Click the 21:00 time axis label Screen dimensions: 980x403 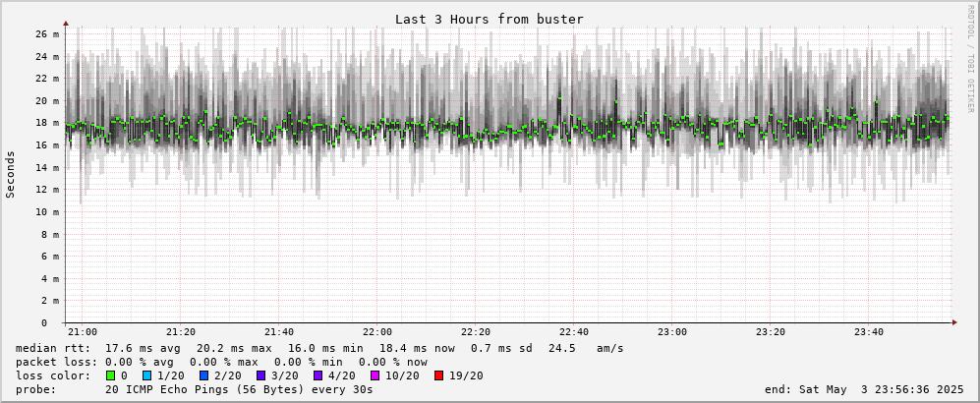(x=83, y=332)
